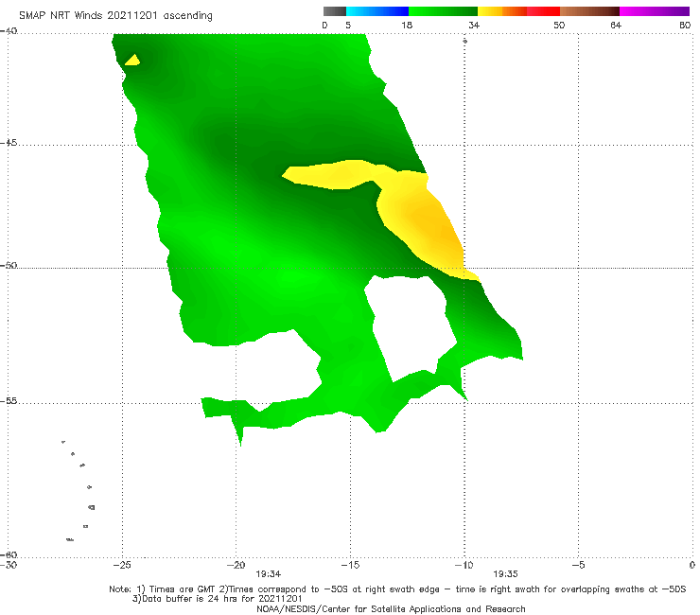Click the 'NOAA/NESDIS/Center for Satellite Applications' credit
The image size is (700, 615).
[x=391, y=608]
